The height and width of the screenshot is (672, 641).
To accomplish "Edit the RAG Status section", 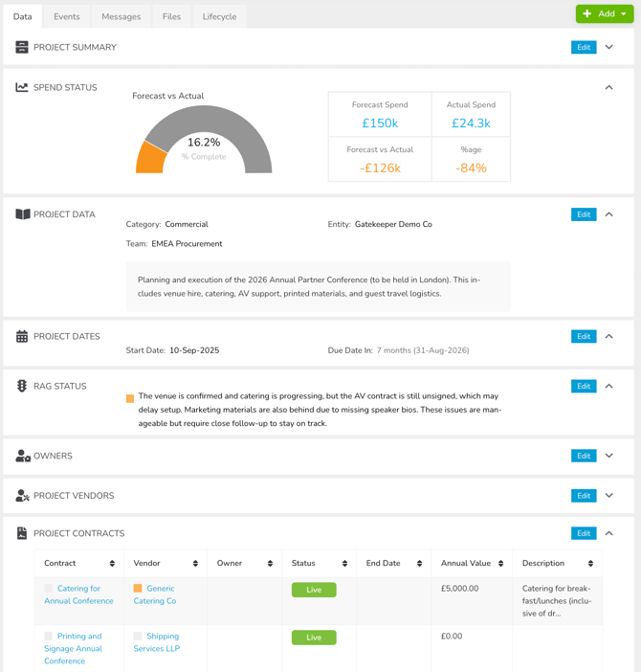I will (x=583, y=386).
